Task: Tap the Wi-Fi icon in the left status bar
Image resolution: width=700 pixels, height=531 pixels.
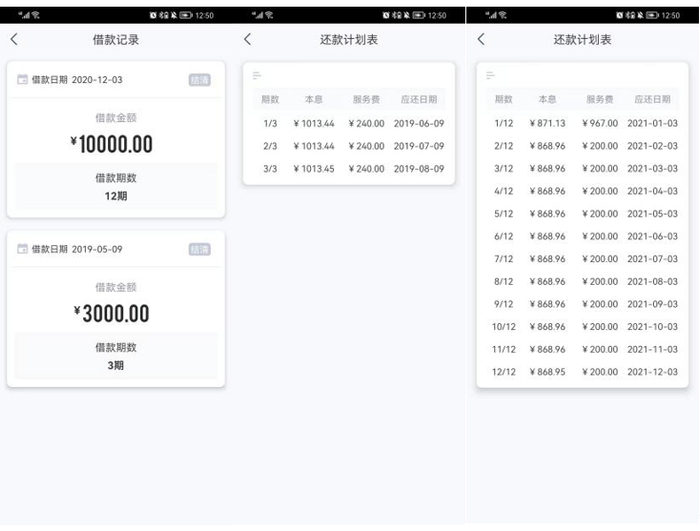Action: coord(36,15)
